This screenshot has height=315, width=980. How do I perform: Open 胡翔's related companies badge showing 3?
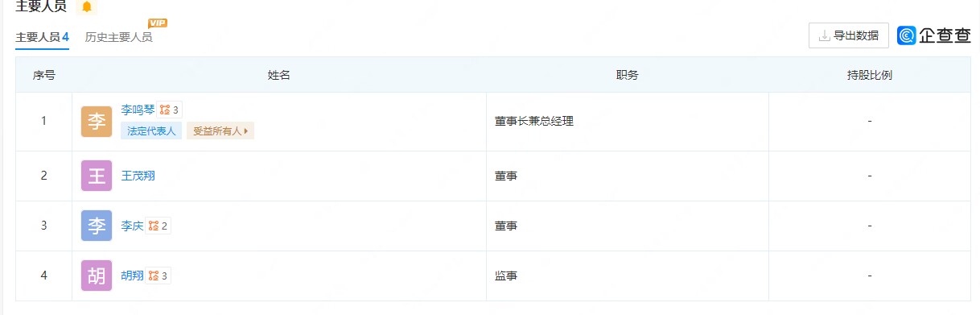pyautogui.click(x=158, y=276)
